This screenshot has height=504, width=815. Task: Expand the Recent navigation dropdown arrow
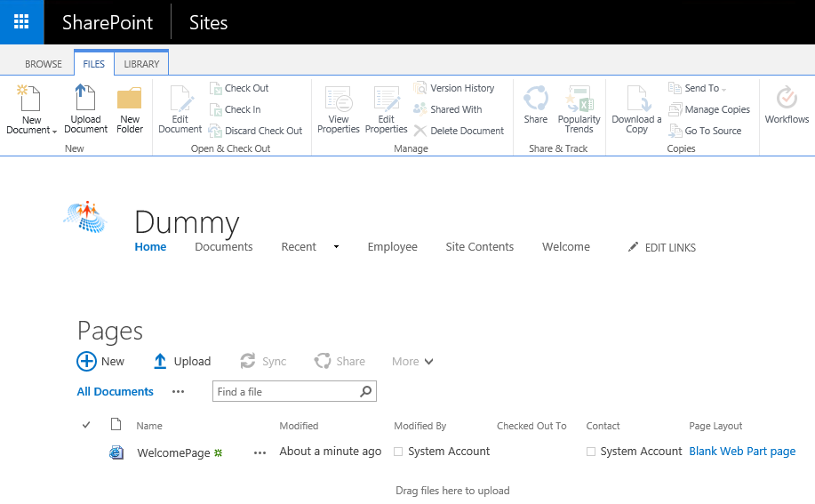coord(336,247)
